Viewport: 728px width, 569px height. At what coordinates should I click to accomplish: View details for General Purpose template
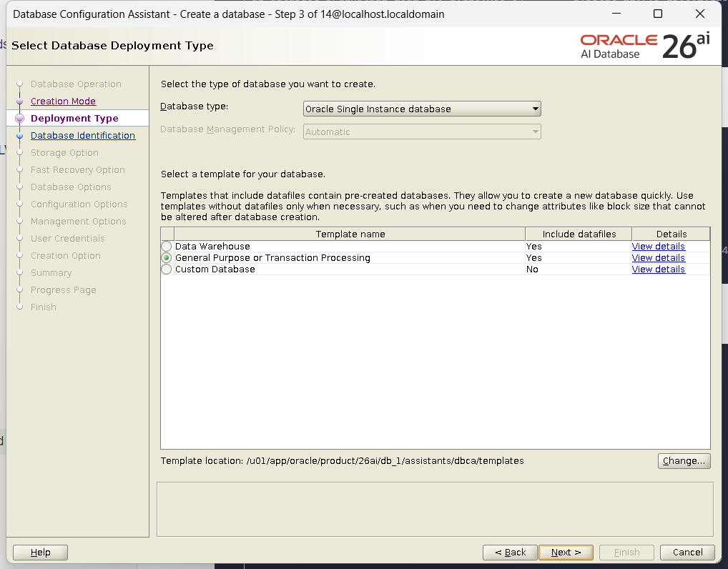(x=658, y=258)
